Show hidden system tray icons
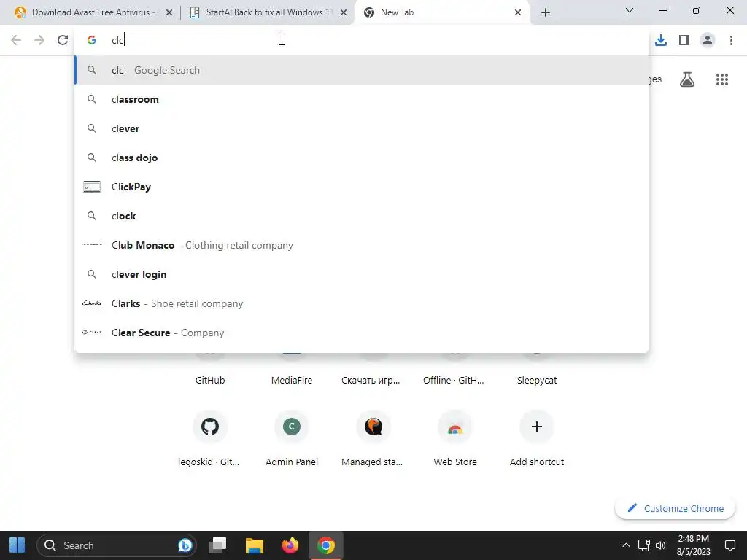Image resolution: width=747 pixels, height=560 pixels. [x=626, y=545]
